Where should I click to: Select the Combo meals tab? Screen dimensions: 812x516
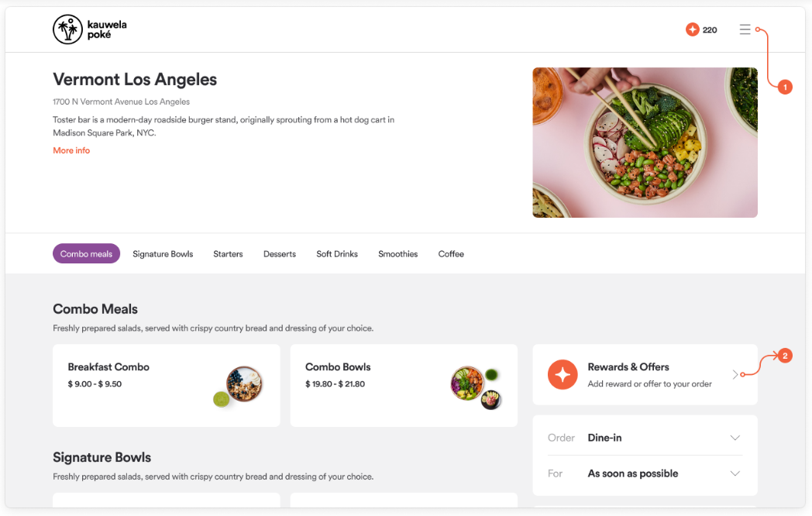87,254
